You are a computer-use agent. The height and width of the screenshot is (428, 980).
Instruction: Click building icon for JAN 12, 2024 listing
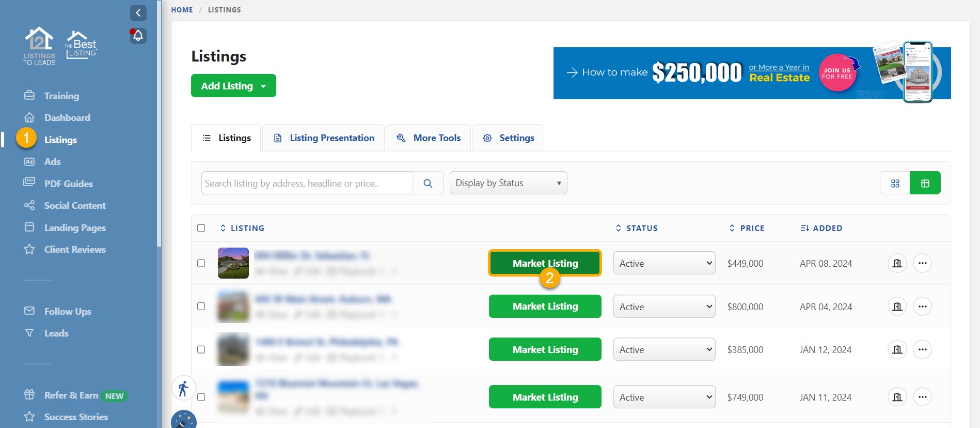click(897, 349)
